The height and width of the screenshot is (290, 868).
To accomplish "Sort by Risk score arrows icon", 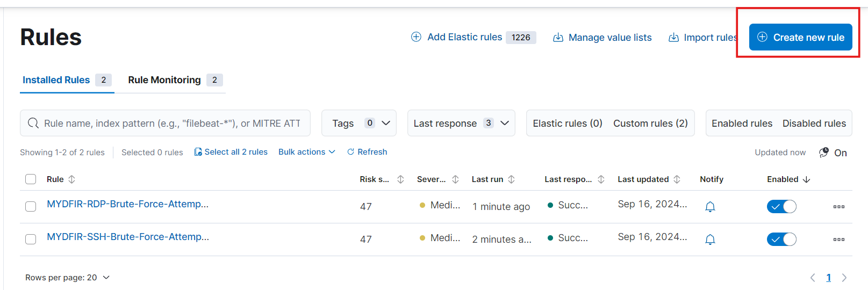I will pos(400,179).
